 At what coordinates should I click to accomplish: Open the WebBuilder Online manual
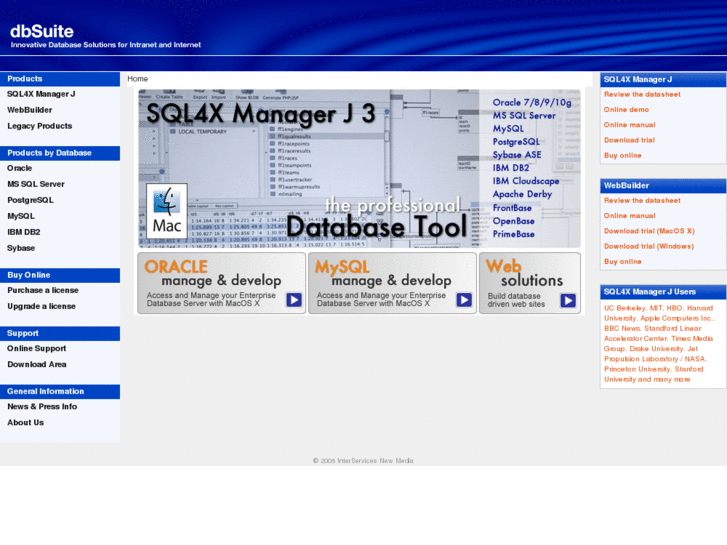(x=630, y=216)
